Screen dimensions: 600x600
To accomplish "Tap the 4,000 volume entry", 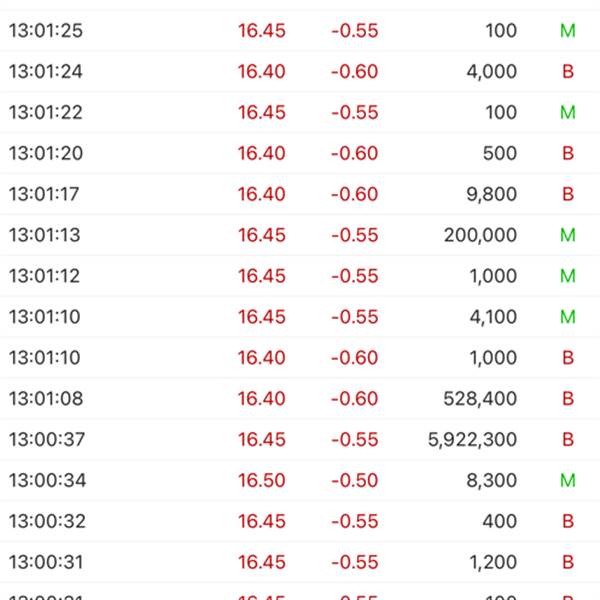I will coord(491,72).
